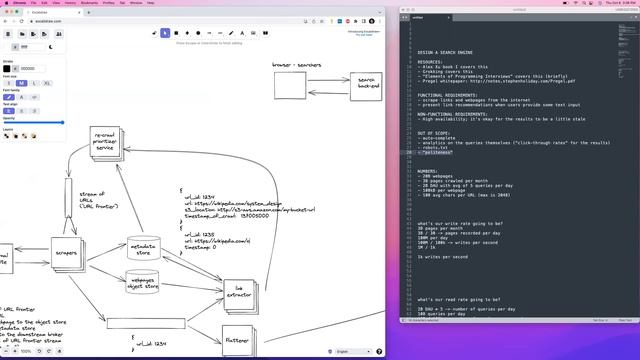Open Plain Text syntax selector in Sublime
640x360 pixels.
pyautogui.click(x=625, y=320)
